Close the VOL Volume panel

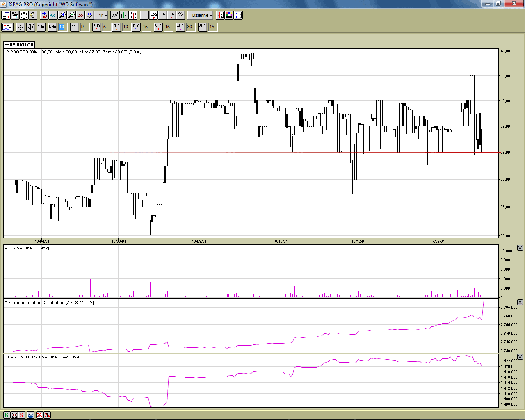tap(520, 248)
